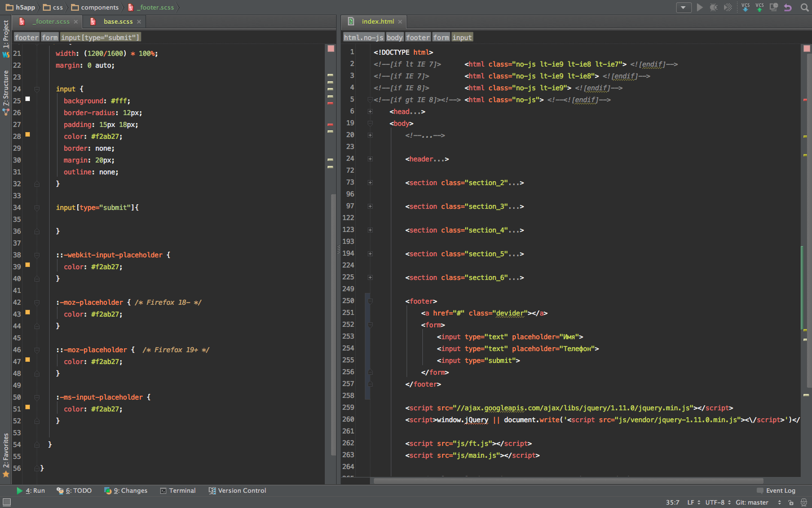Image resolution: width=812 pixels, height=508 pixels.
Task: Expand folded section_6 block
Action: [370, 278]
